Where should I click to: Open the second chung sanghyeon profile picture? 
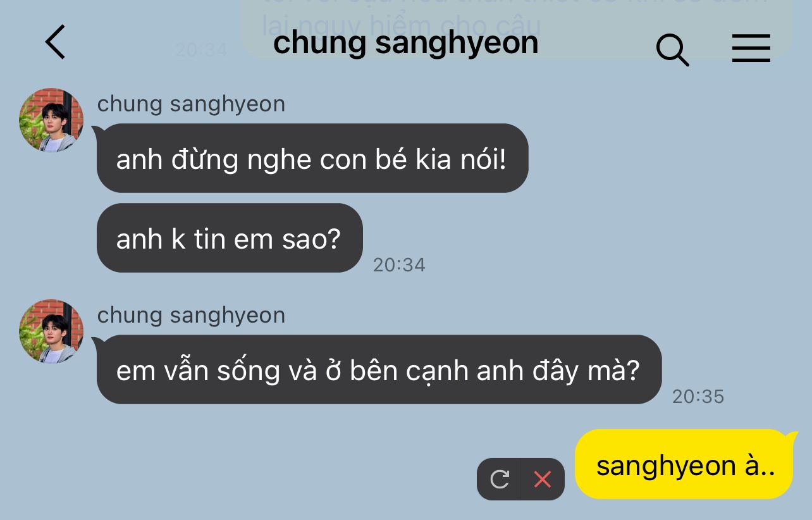51,331
